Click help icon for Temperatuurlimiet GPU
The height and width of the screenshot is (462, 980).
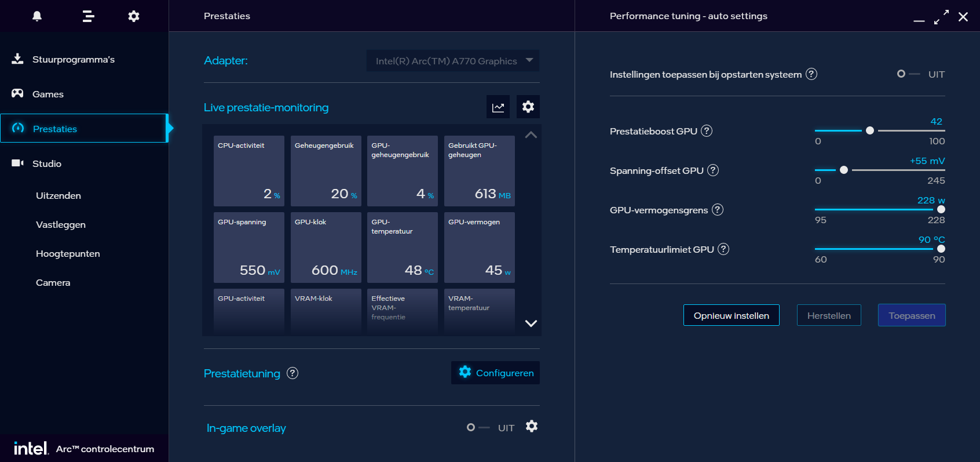tap(723, 249)
